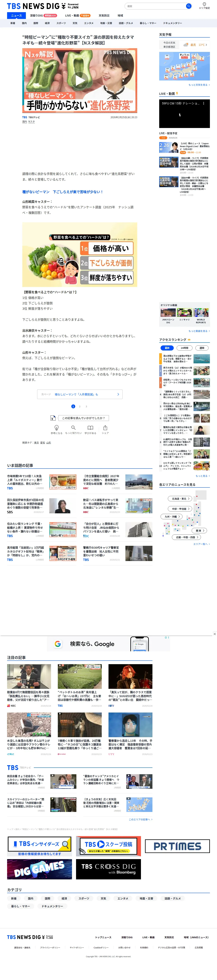Click the cloud icon in 今日の天気
217x980 pixels.
point(186,45)
